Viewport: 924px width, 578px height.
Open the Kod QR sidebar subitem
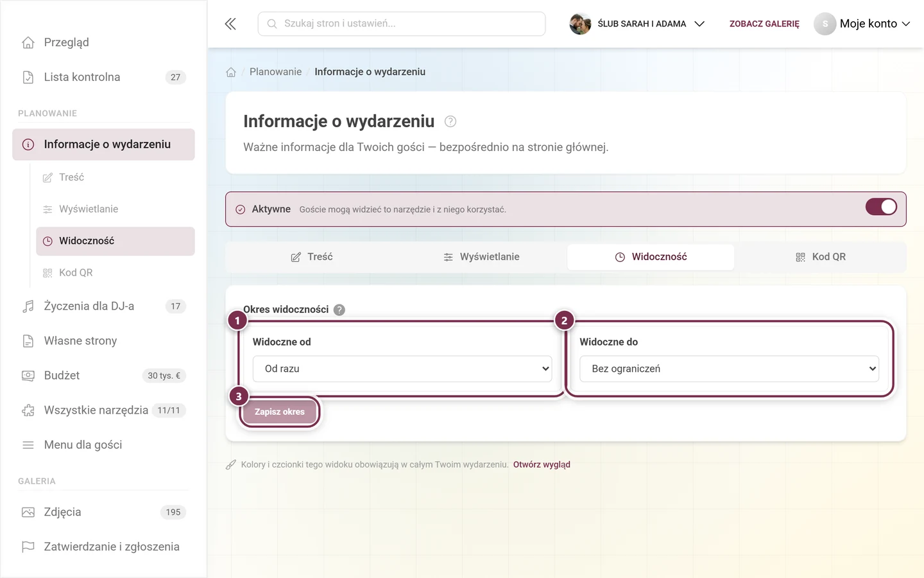click(116, 273)
